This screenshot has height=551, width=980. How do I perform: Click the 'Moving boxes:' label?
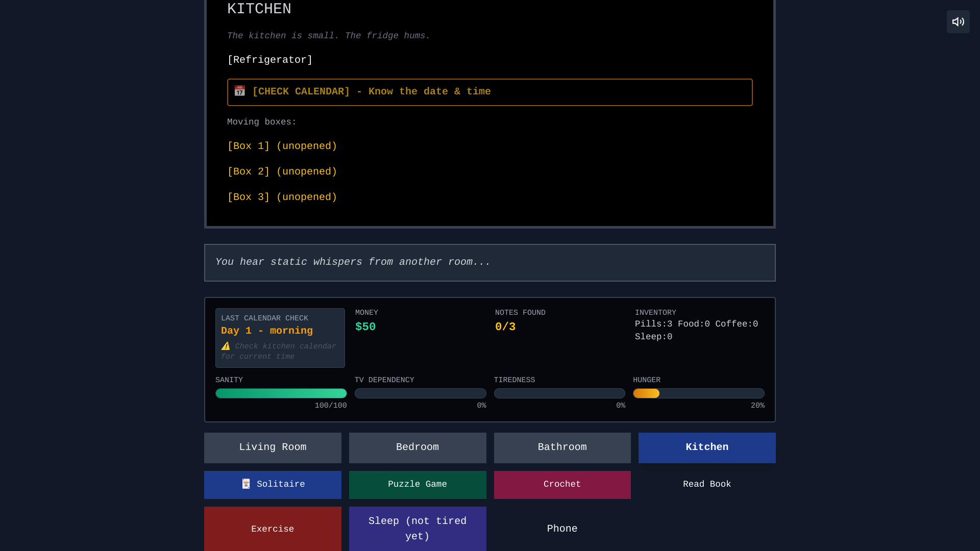(x=262, y=122)
